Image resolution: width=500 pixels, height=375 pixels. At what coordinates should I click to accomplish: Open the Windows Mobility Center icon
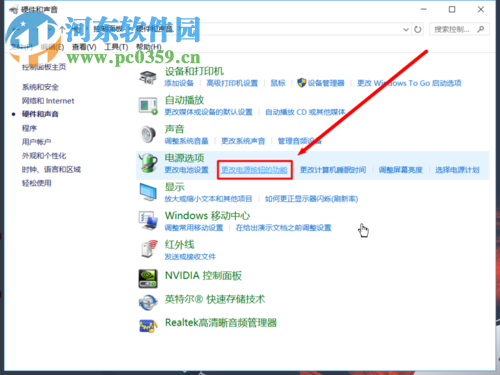click(x=148, y=221)
